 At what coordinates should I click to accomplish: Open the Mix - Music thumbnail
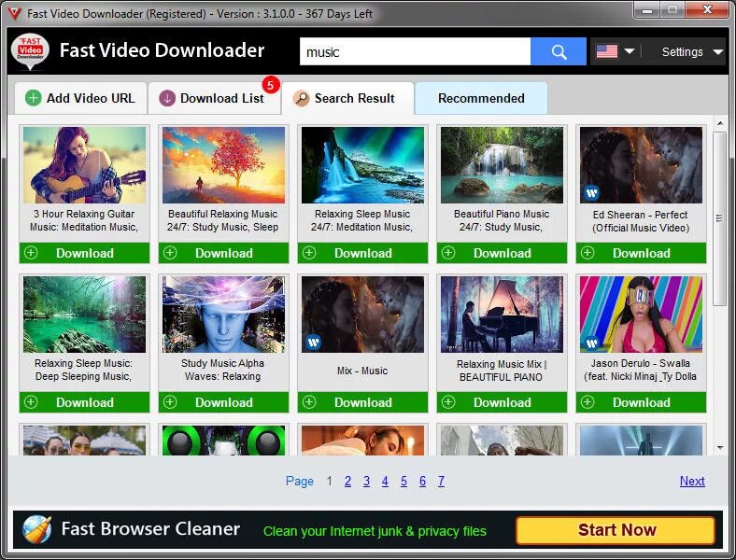point(362,315)
